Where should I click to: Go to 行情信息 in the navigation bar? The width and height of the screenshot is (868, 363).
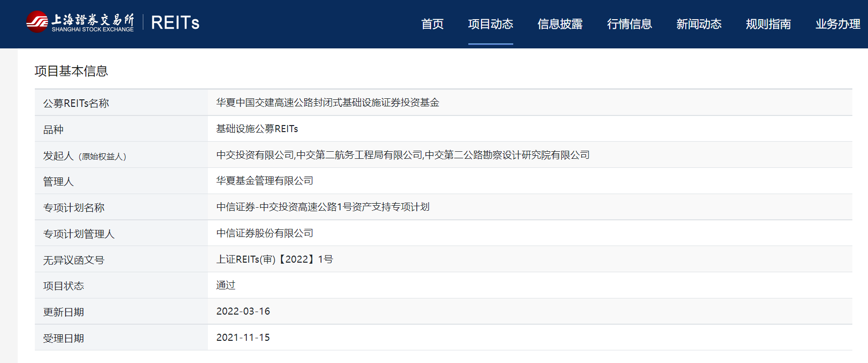coord(629,24)
